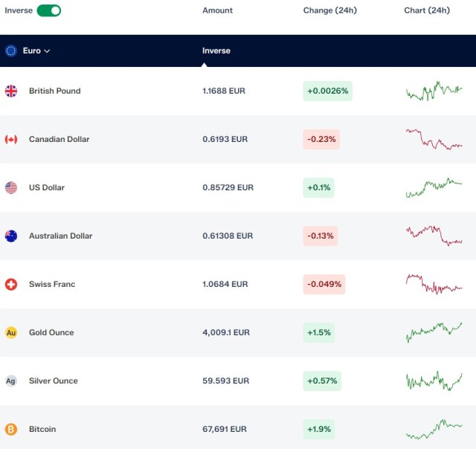Click the Swiss Franc flag icon

(11, 284)
